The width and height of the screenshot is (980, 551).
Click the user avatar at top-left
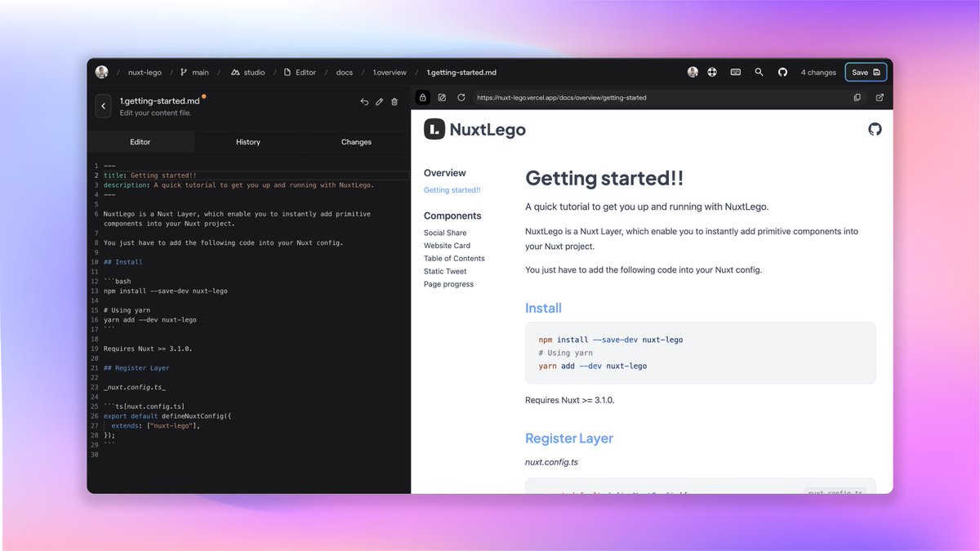101,72
